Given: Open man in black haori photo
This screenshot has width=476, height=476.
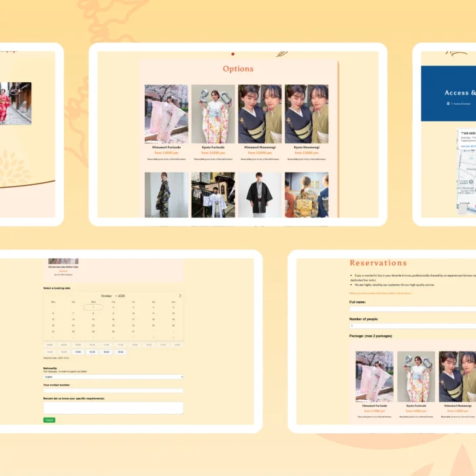Looking at the screenshot, I should pyautogui.click(x=260, y=195).
